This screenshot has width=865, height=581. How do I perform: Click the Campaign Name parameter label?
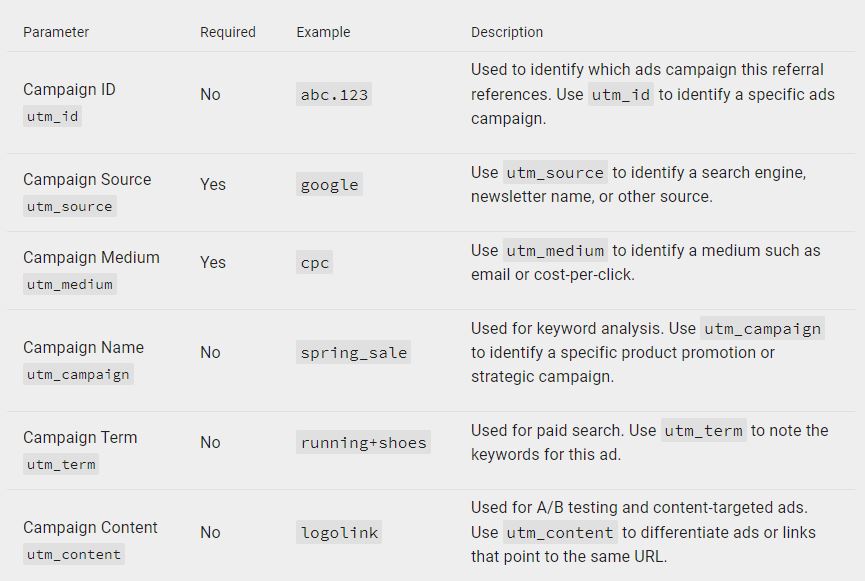[83, 347]
